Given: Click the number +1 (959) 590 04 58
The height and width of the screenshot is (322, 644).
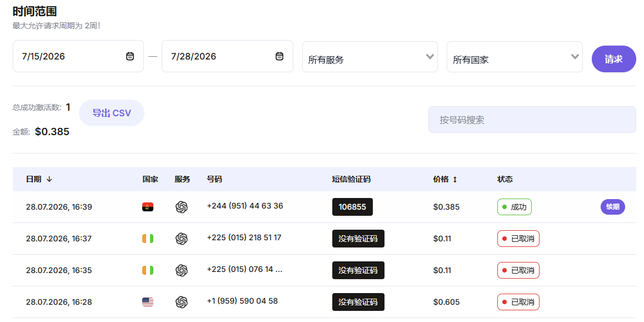Looking at the screenshot, I should click(242, 301).
